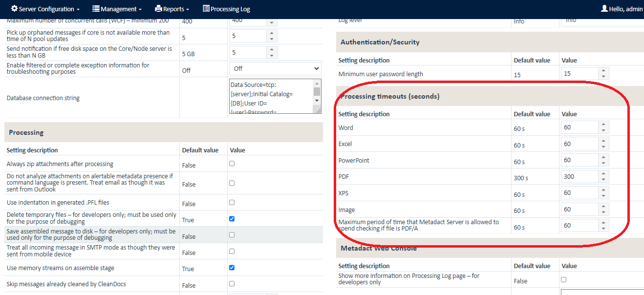The height and width of the screenshot is (295, 644).
Task: Check Save assembled message to disk
Action: pyautogui.click(x=232, y=235)
